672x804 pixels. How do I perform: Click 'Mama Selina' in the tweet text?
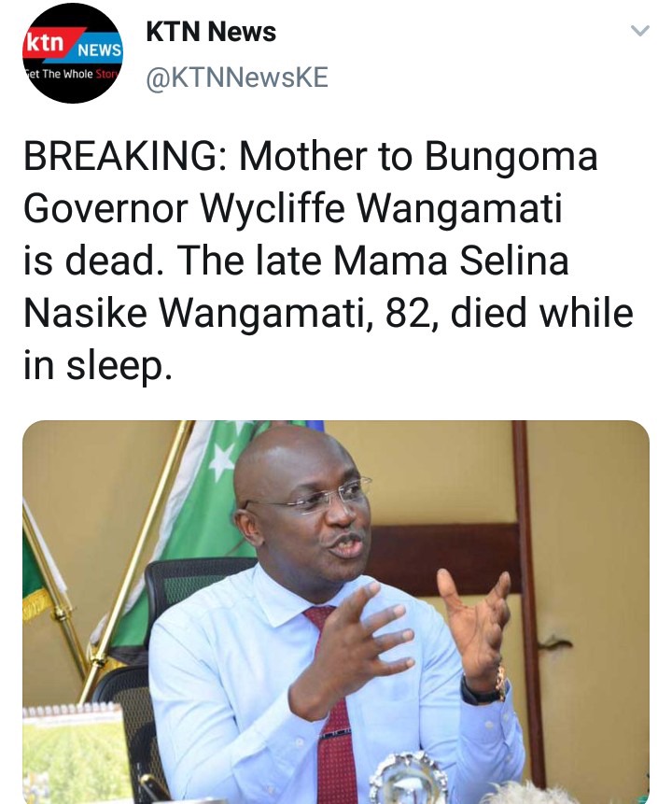pyautogui.click(x=451, y=261)
